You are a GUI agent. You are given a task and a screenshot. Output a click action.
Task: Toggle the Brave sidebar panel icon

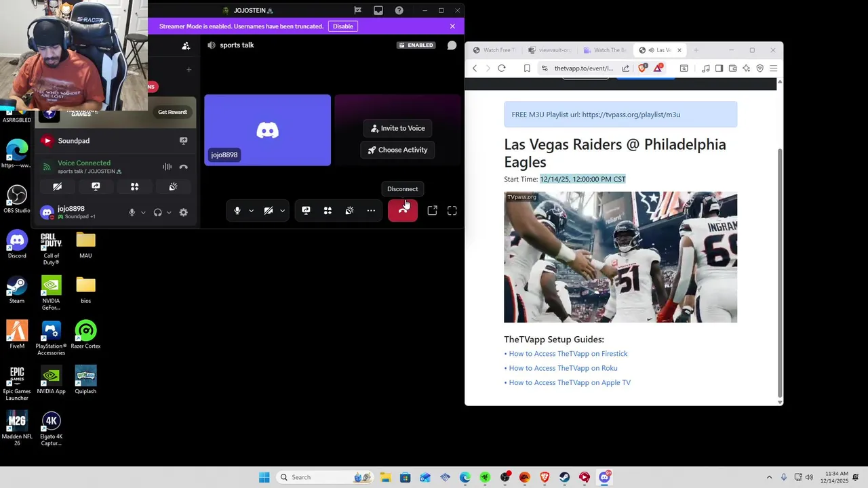click(719, 68)
